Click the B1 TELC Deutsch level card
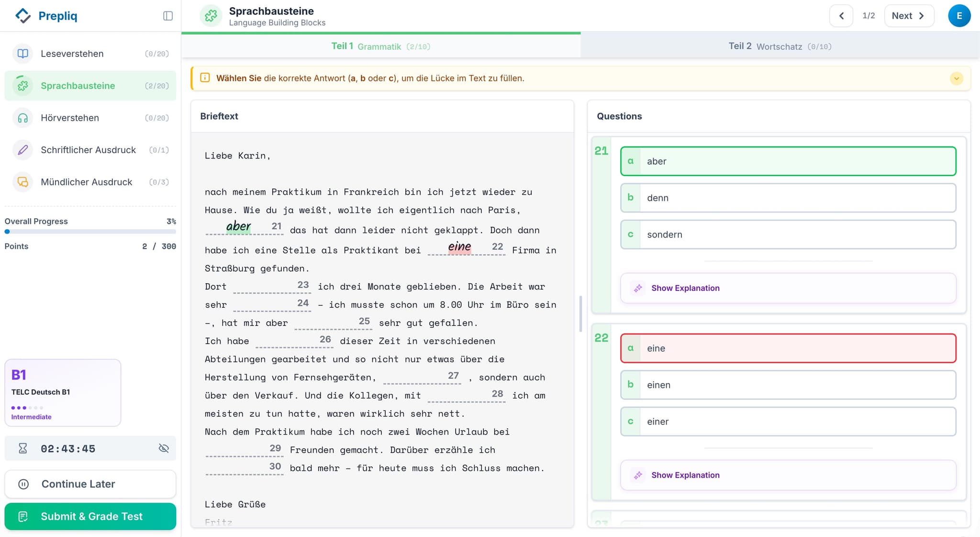This screenshot has height=537, width=980. pos(63,393)
